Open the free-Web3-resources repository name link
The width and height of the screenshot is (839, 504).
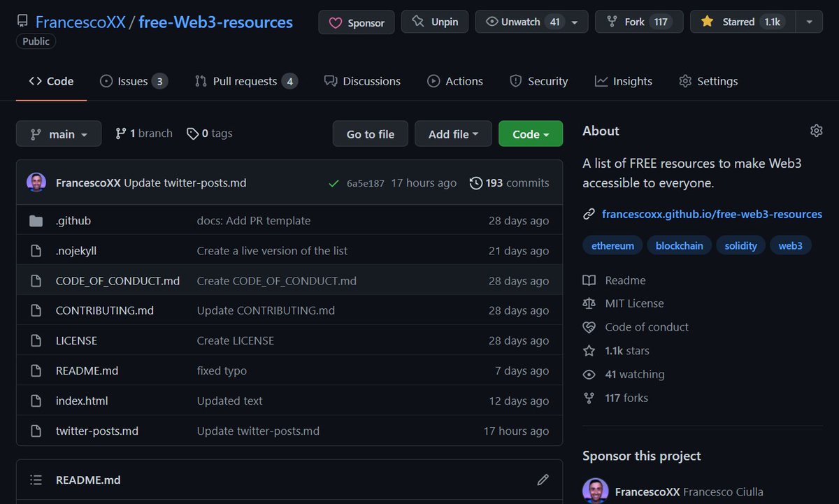[215, 22]
